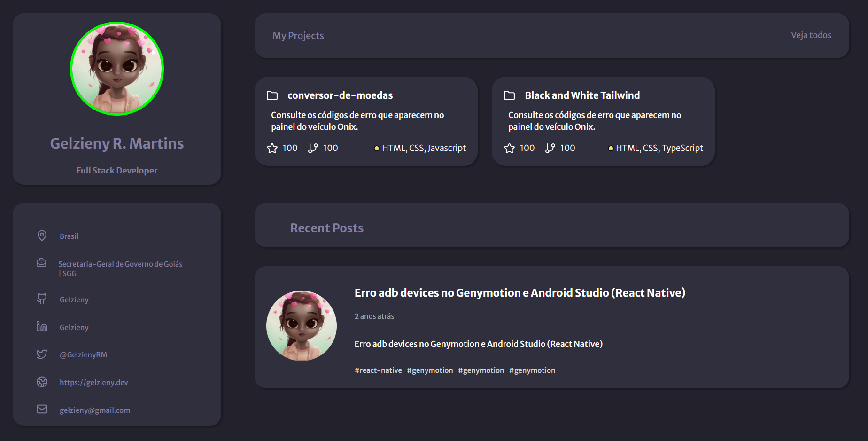Select the #react-native tag

pos(378,370)
